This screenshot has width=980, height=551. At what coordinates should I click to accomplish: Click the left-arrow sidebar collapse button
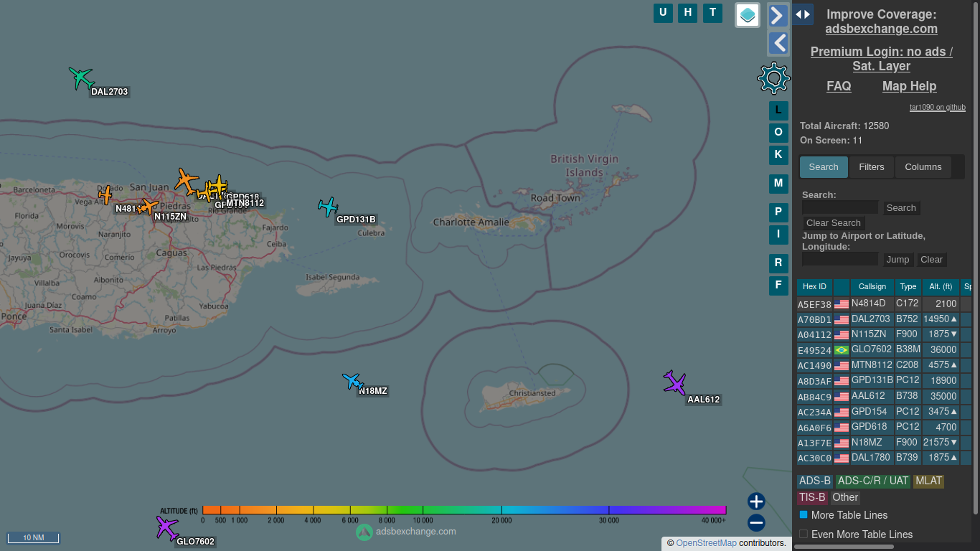click(778, 43)
